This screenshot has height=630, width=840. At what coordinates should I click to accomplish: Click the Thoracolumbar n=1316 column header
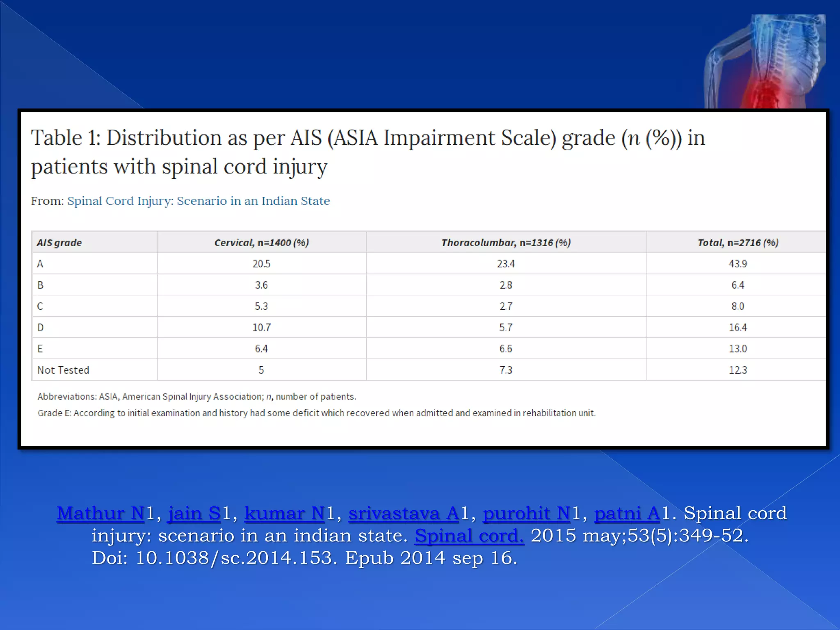coord(506,243)
